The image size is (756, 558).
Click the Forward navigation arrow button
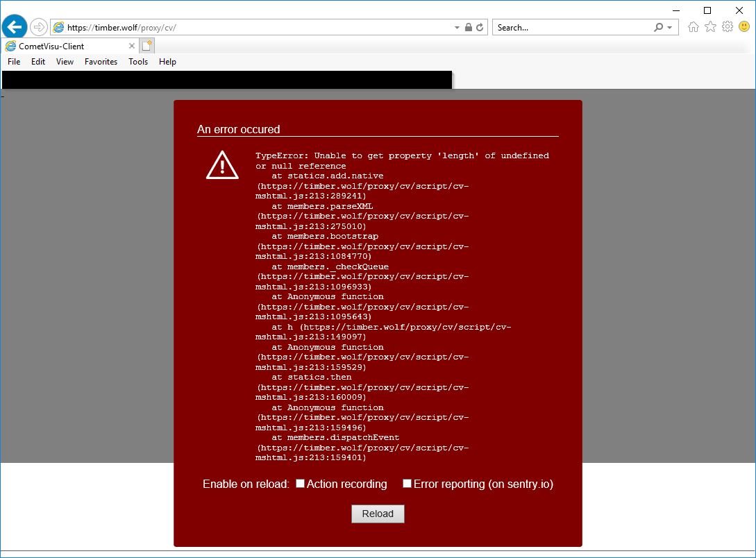click(x=39, y=27)
